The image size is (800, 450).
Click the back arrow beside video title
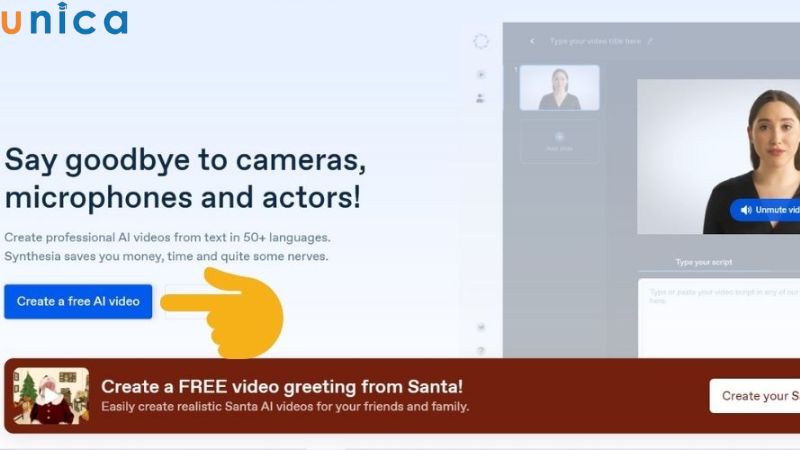pos(532,41)
